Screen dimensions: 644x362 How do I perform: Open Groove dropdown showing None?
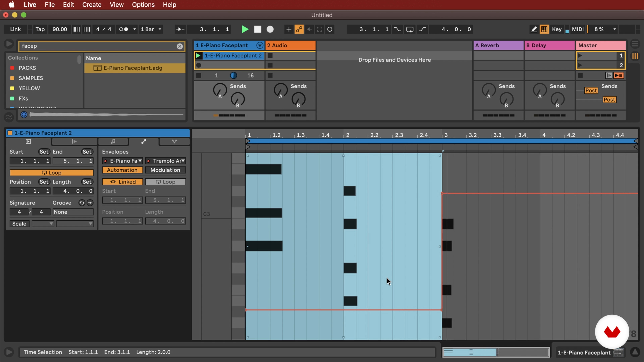coord(73,212)
